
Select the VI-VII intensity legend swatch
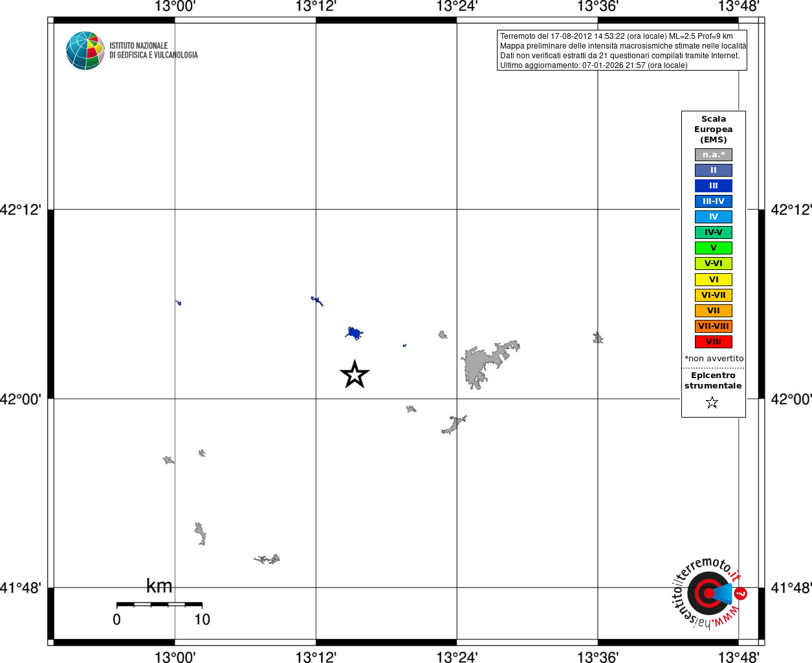pyautogui.click(x=714, y=295)
